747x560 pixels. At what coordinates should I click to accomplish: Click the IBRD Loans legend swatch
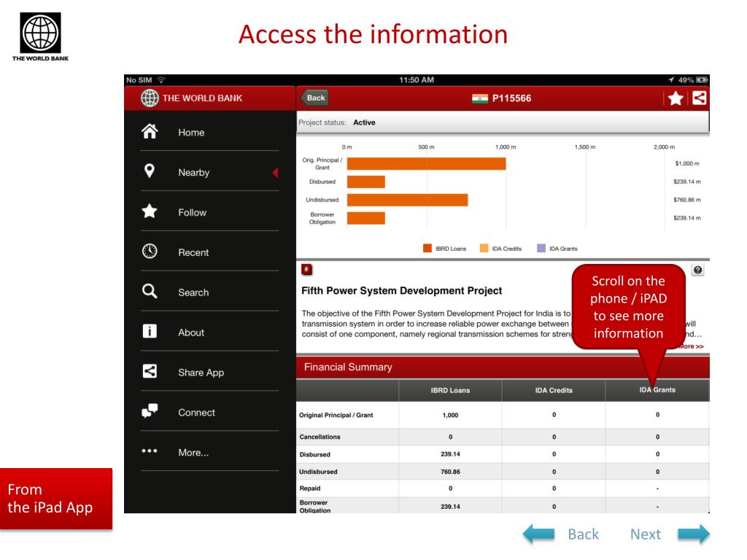(x=427, y=248)
